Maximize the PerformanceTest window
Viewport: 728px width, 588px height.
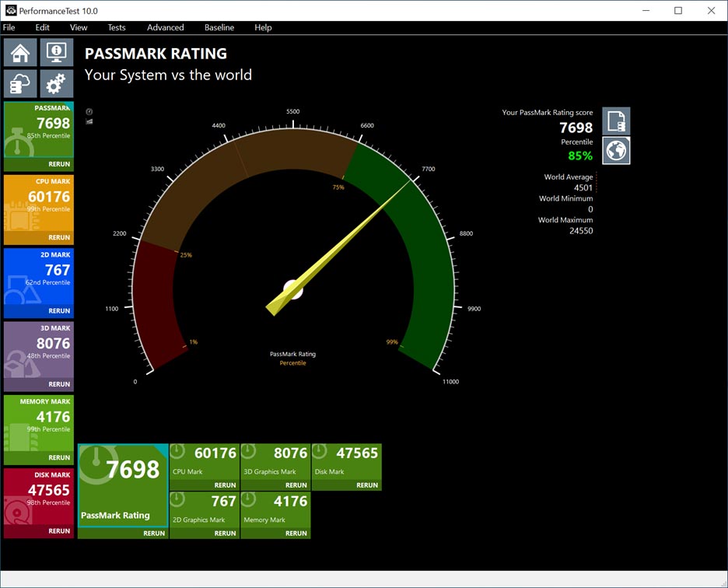click(x=678, y=10)
